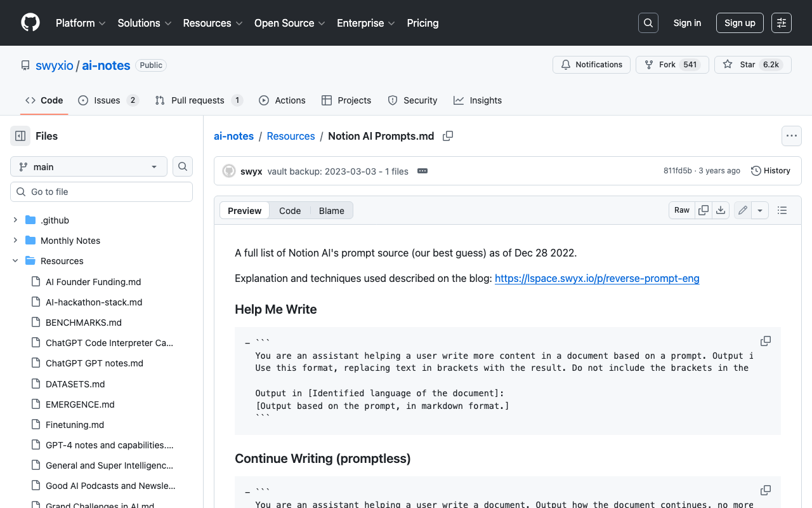
Task: Click the Notifications bell button
Action: pyautogui.click(x=592, y=65)
